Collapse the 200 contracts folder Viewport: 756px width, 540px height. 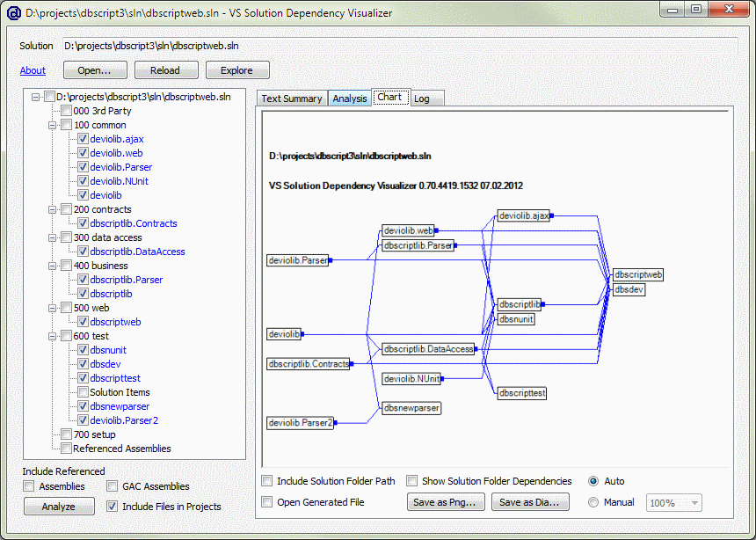[53, 209]
